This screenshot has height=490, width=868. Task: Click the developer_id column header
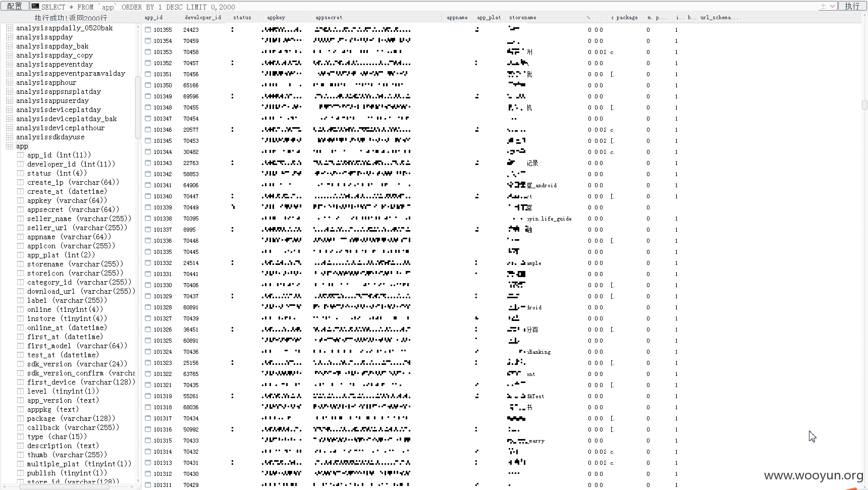point(203,17)
